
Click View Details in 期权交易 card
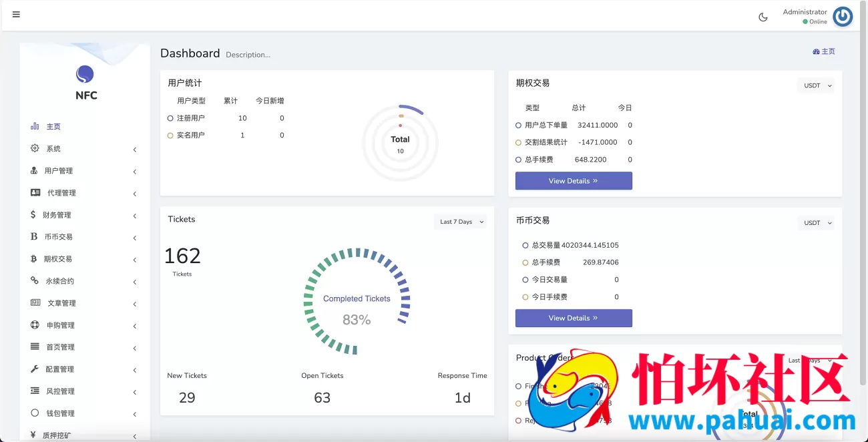574,181
